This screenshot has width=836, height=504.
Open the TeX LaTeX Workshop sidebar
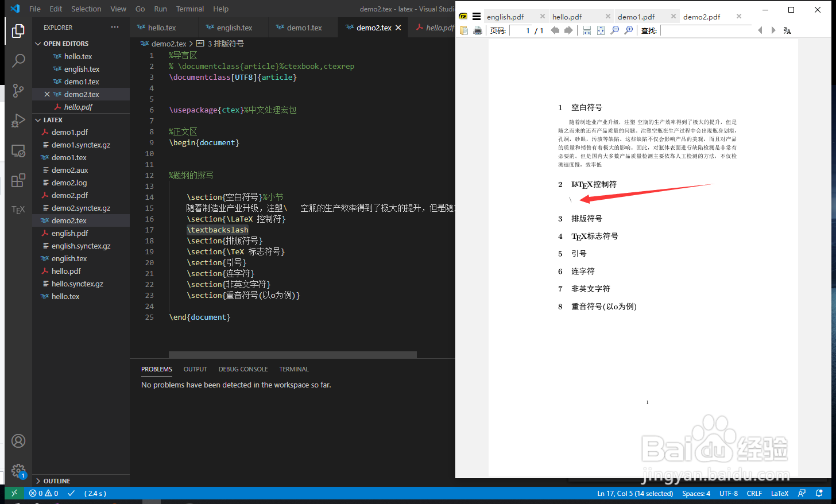pos(18,210)
